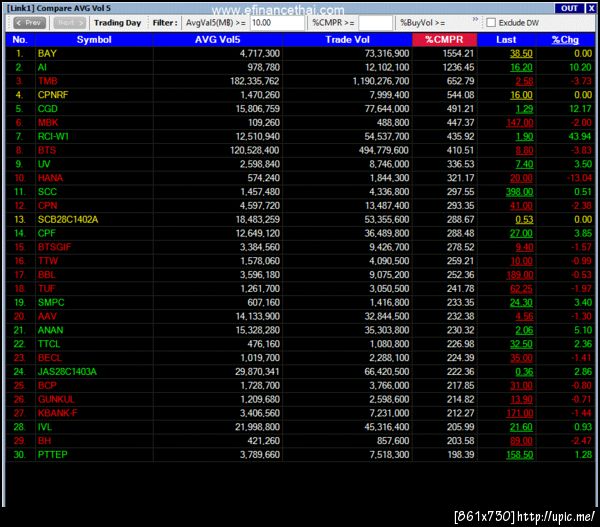Viewport: 600px width, 527px height.
Task: Sort by the Last column header
Action: click(506, 40)
